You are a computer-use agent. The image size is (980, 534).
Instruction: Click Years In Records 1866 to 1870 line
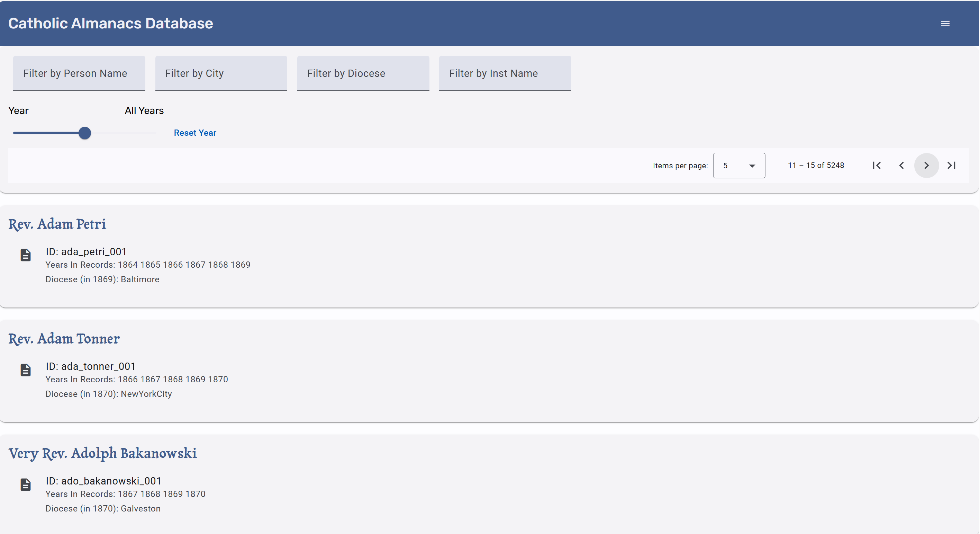137,379
